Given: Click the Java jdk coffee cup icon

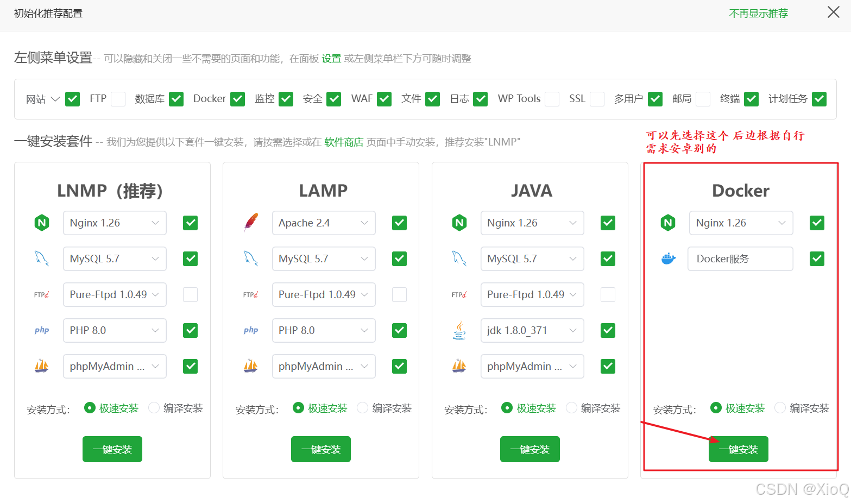Looking at the screenshot, I should point(459,330).
